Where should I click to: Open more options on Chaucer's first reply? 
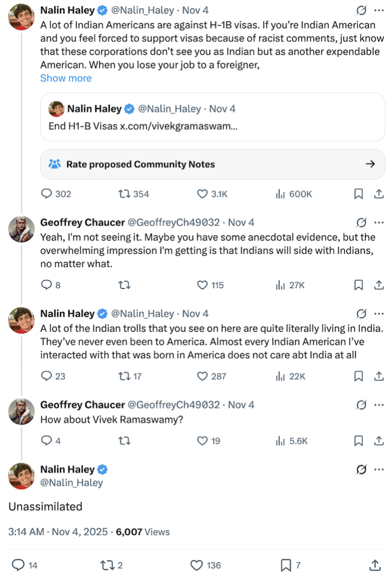379,222
